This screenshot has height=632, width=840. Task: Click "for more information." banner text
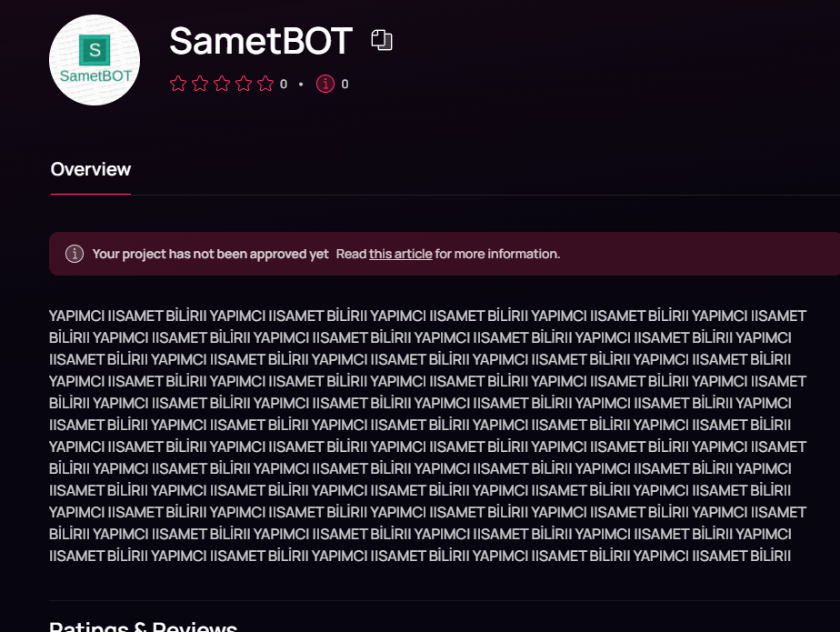pyautogui.click(x=497, y=254)
